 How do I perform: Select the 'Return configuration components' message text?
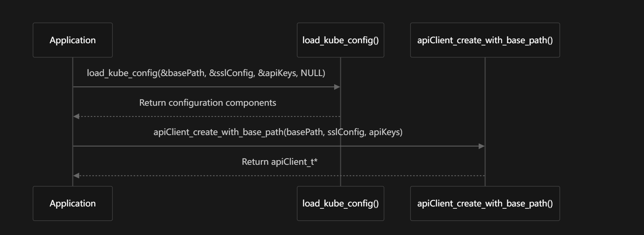207,103
